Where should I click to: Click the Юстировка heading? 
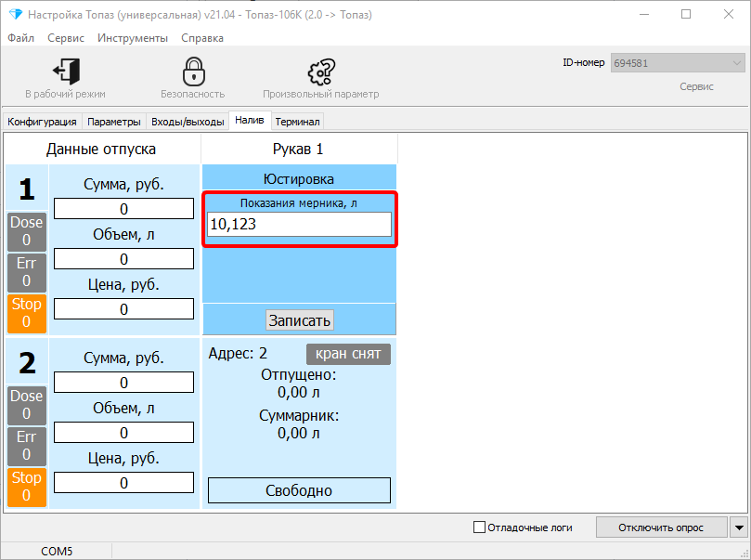point(299,178)
